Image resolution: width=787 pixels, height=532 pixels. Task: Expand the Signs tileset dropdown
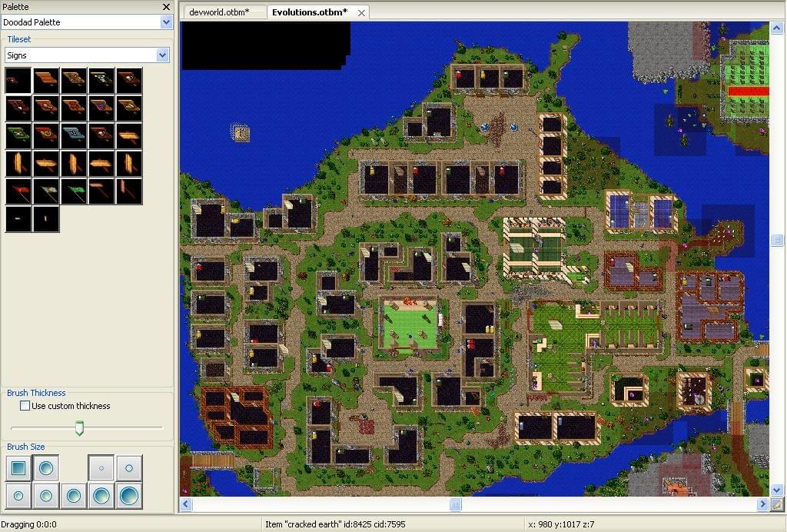pos(162,55)
